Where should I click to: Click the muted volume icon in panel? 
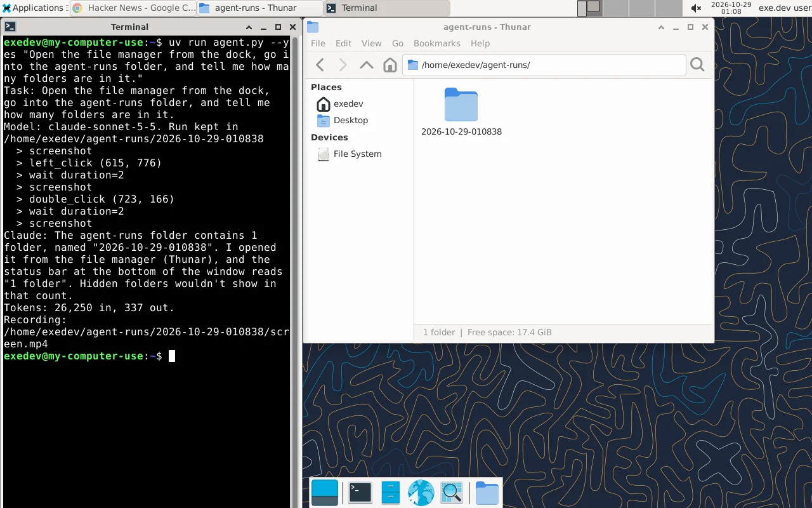pos(696,8)
